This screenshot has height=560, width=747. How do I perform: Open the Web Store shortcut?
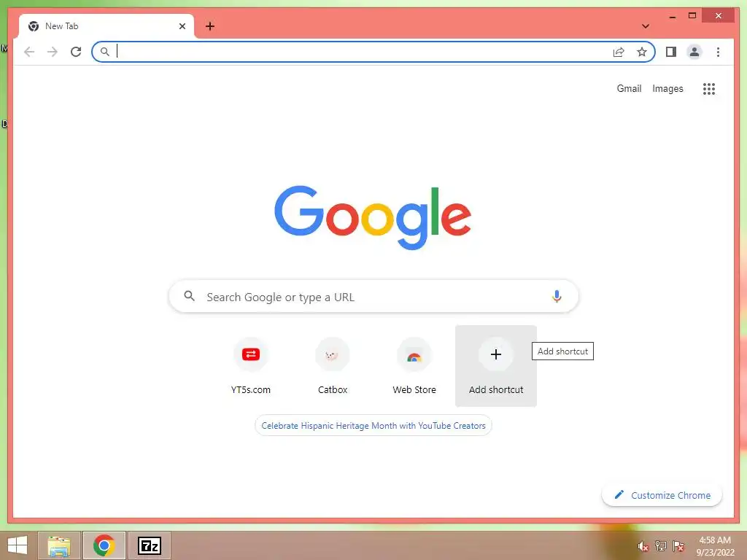click(414, 366)
